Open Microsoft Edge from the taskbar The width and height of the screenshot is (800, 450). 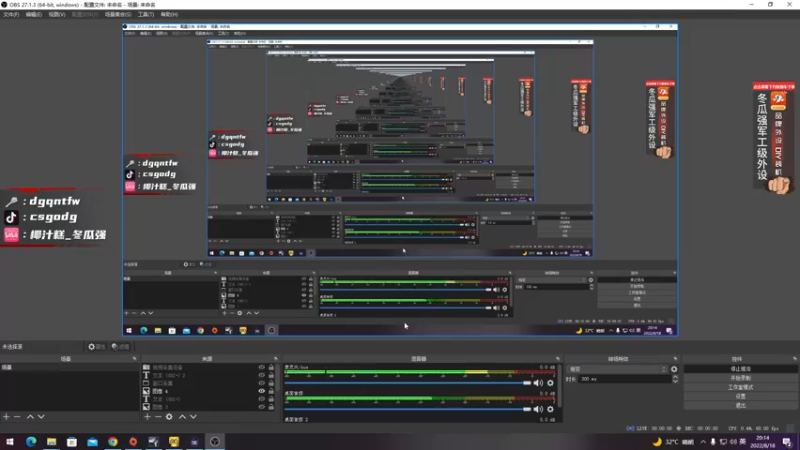(x=31, y=441)
